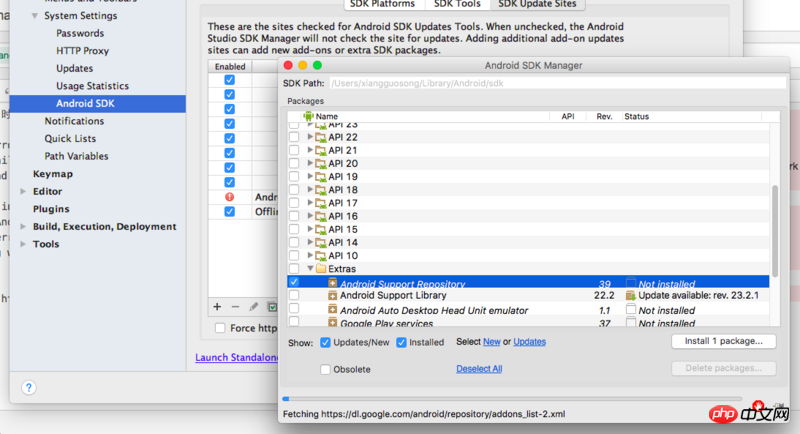Viewport: 800px width, 434px height.
Task: Select Keymap in settings sidebar
Action: click(x=53, y=174)
